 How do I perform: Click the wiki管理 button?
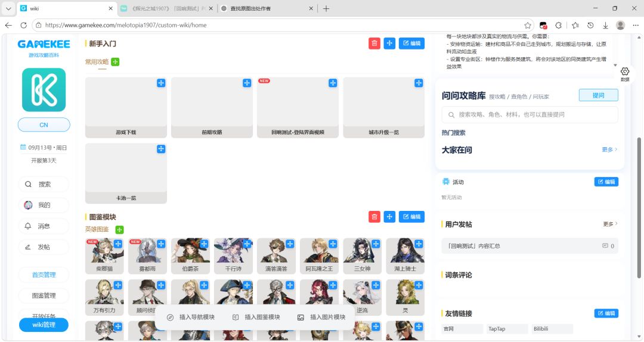(44, 325)
